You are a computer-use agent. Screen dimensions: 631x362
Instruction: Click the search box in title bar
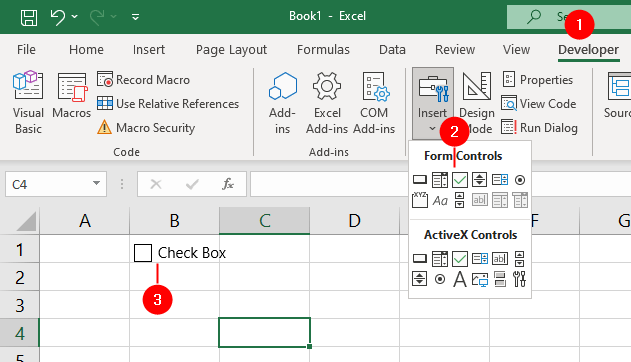569,17
